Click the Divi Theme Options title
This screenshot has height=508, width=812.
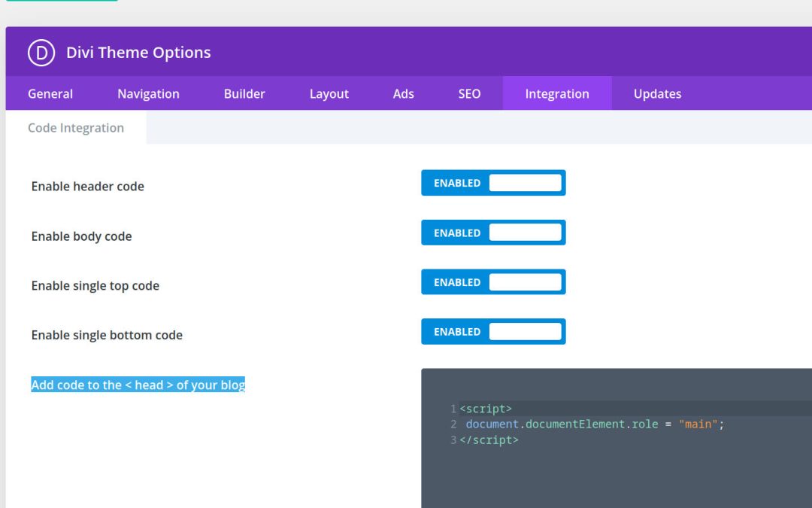[138, 53]
